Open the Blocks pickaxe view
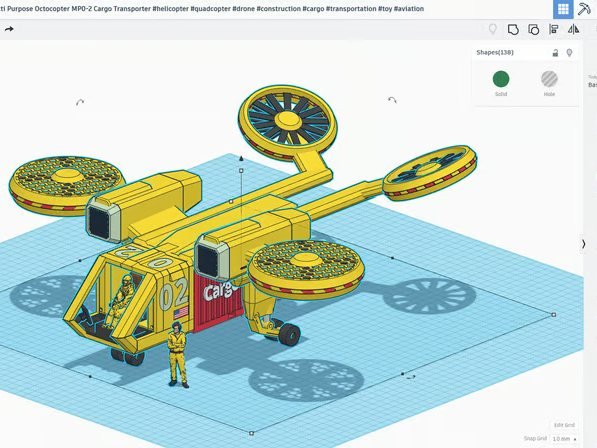 (x=584, y=9)
